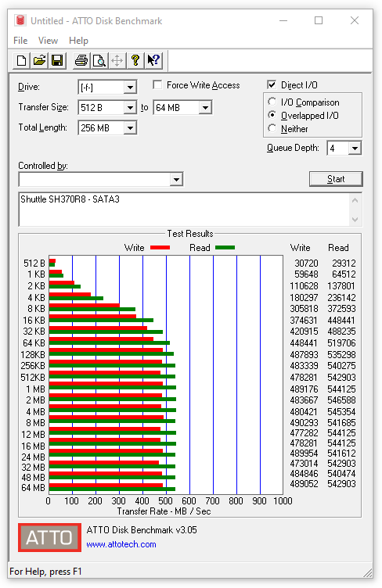Image resolution: width=382 pixels, height=588 pixels.
Task: Click write value 489052
Action: 304,484
